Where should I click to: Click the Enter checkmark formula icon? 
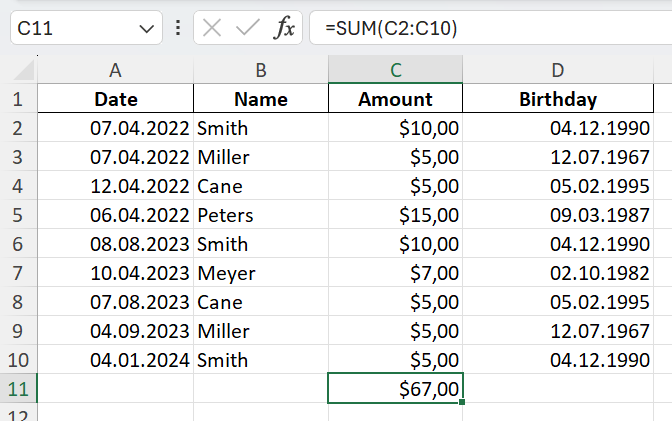248,28
